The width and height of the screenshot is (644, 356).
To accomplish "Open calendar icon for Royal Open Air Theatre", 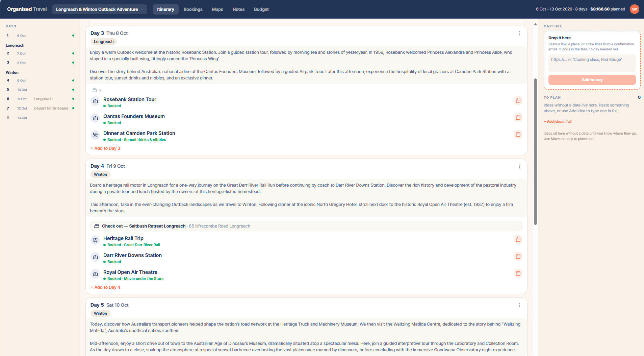I will coord(518,274).
